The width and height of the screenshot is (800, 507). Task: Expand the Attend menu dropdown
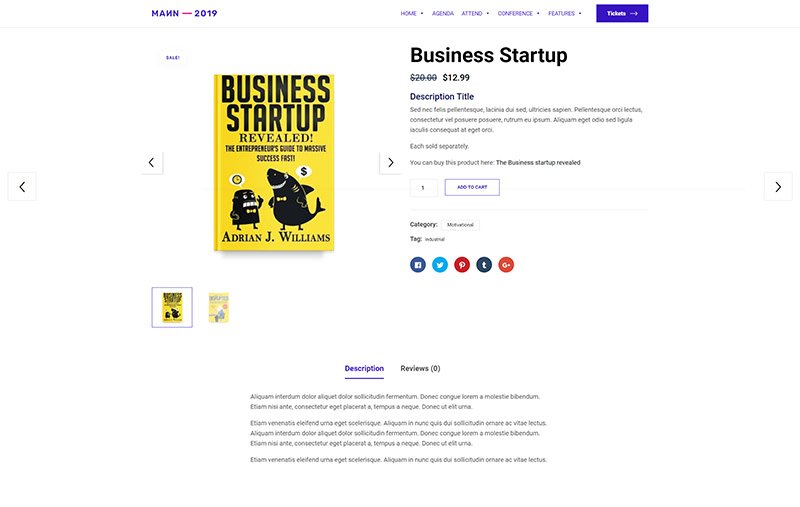point(475,14)
